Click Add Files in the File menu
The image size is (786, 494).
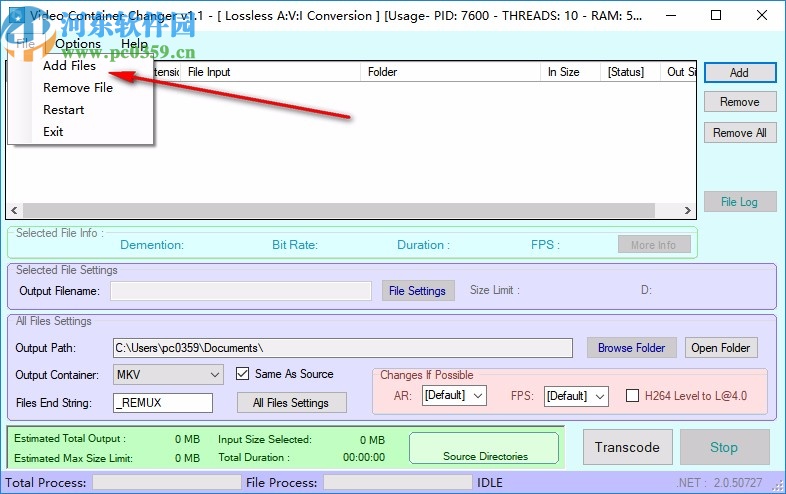(70, 66)
